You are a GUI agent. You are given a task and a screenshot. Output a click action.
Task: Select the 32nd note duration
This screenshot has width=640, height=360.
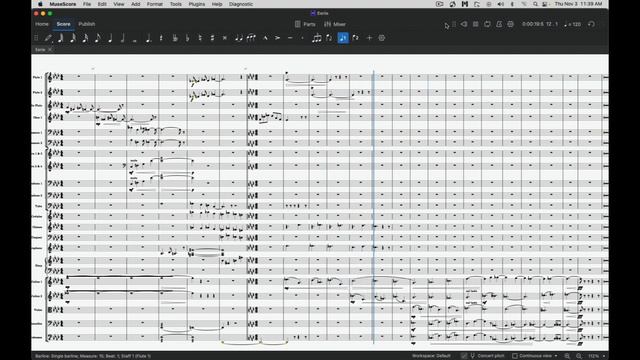pyautogui.click(x=73, y=38)
